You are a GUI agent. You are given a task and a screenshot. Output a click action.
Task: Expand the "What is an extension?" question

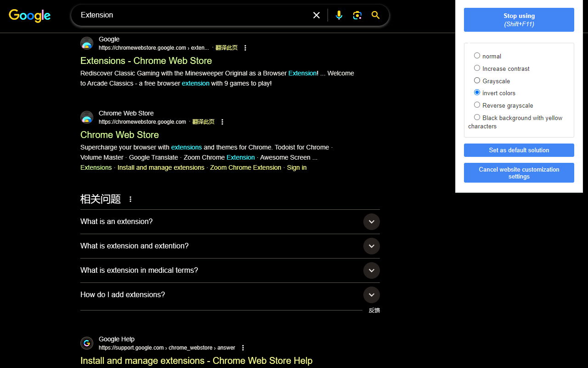(x=371, y=222)
